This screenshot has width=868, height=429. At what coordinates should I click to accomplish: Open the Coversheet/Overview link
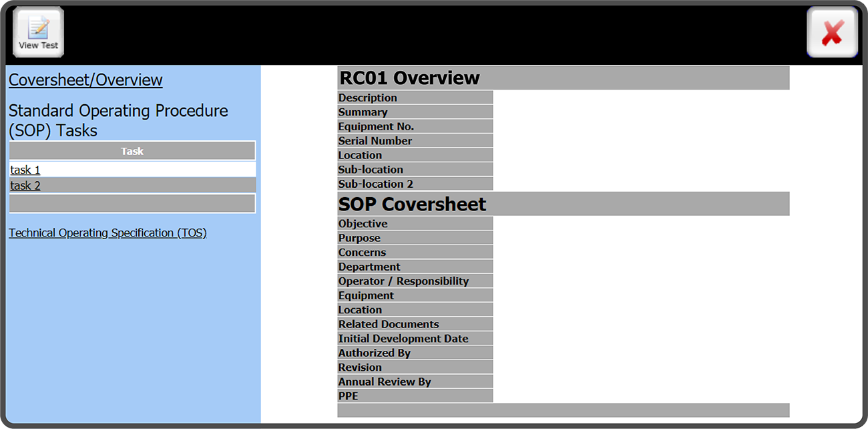[85, 80]
